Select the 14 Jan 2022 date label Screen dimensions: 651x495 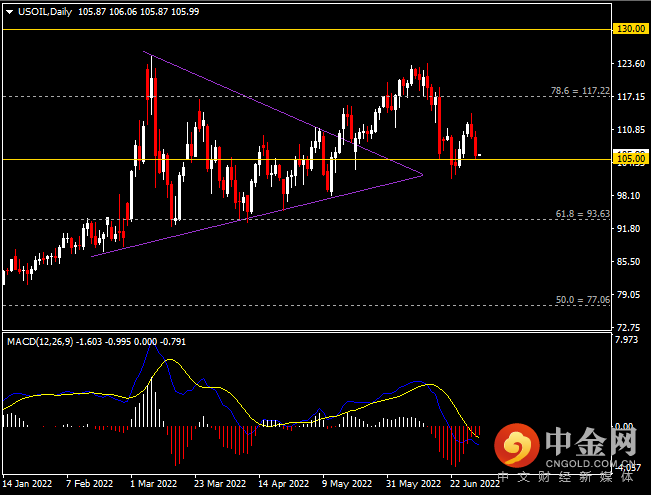pyautogui.click(x=27, y=484)
